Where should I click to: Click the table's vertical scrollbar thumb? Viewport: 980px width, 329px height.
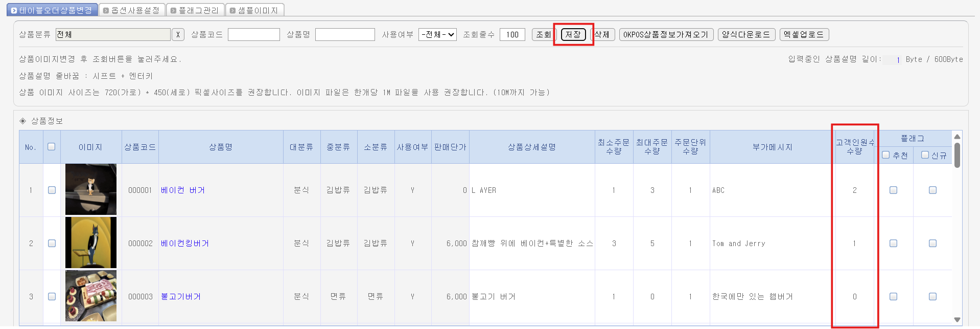[957, 155]
